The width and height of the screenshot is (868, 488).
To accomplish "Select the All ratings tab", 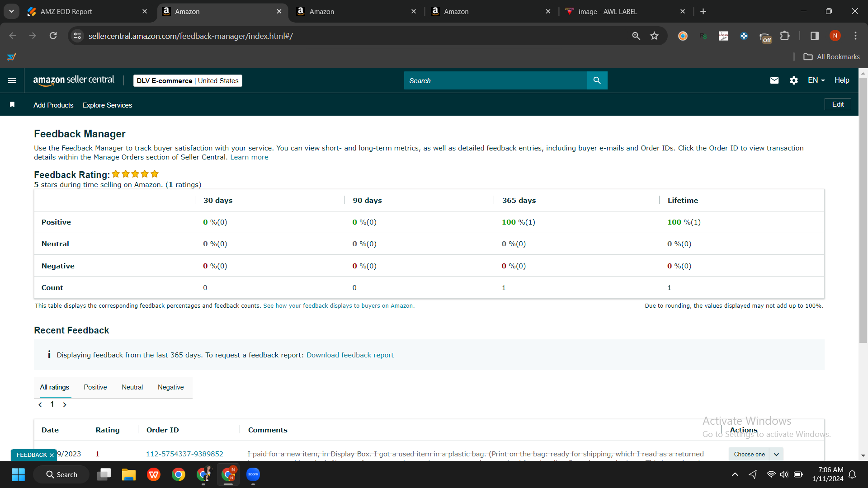I will (55, 387).
